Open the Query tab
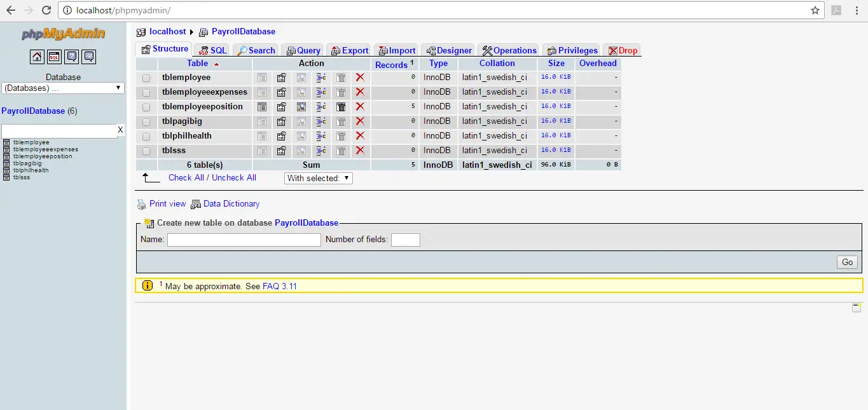This screenshot has width=868, height=410. pyautogui.click(x=302, y=50)
